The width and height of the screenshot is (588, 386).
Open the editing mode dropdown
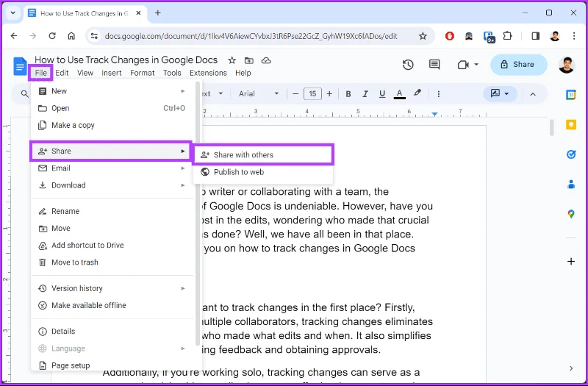click(500, 93)
